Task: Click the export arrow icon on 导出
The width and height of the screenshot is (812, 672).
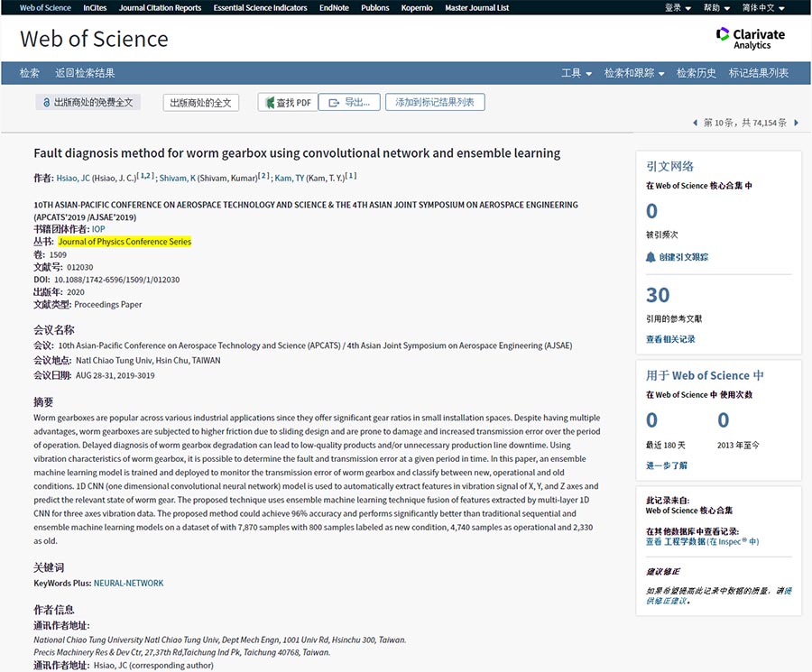Action: (334, 103)
